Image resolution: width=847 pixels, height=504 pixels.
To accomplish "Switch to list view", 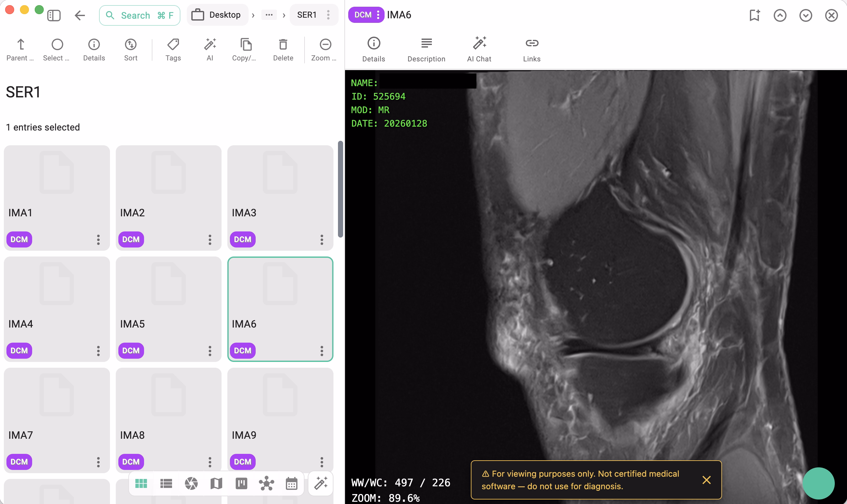I will [166, 483].
